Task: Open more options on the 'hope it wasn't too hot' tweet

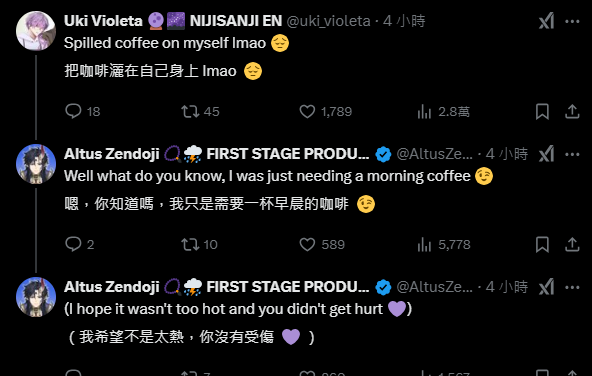Action: pyautogui.click(x=572, y=287)
